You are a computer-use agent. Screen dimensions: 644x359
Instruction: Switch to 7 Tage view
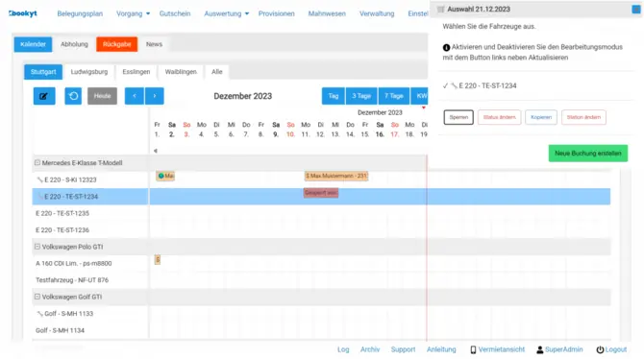pos(394,96)
